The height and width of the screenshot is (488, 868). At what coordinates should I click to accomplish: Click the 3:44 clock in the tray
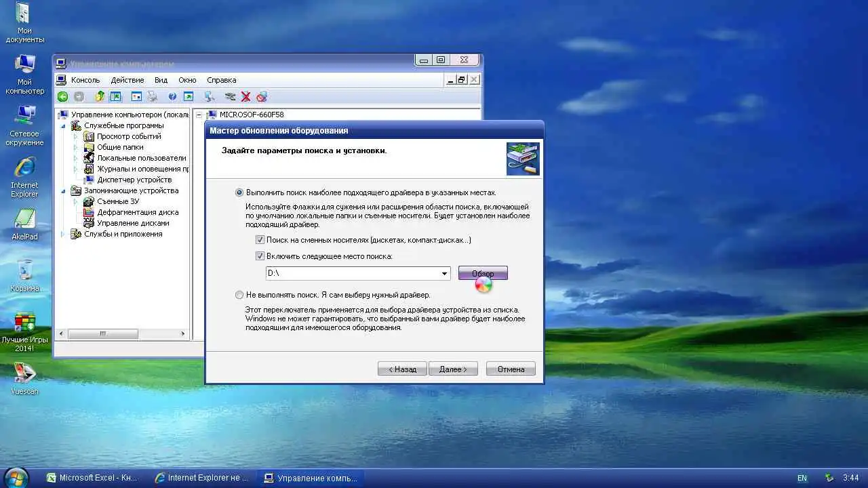click(x=851, y=478)
